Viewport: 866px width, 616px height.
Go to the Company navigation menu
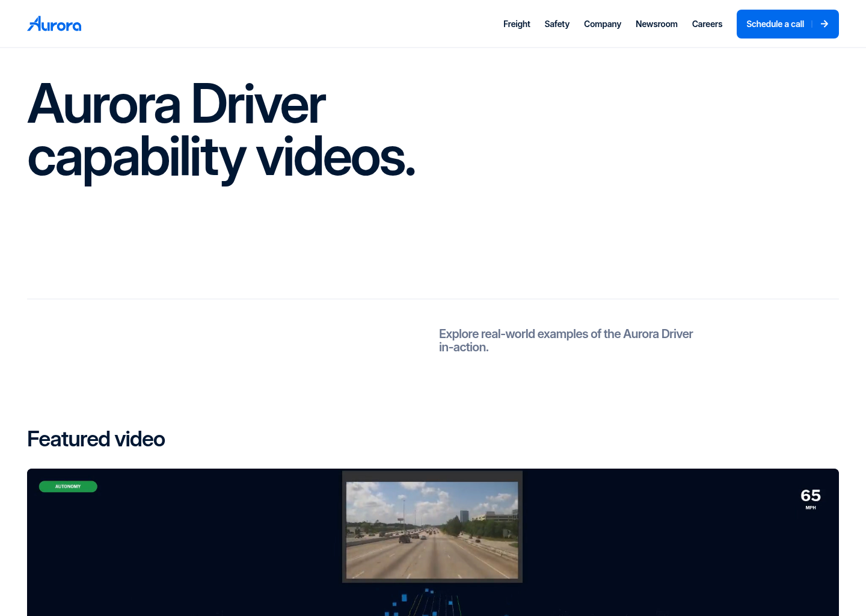[x=603, y=24]
